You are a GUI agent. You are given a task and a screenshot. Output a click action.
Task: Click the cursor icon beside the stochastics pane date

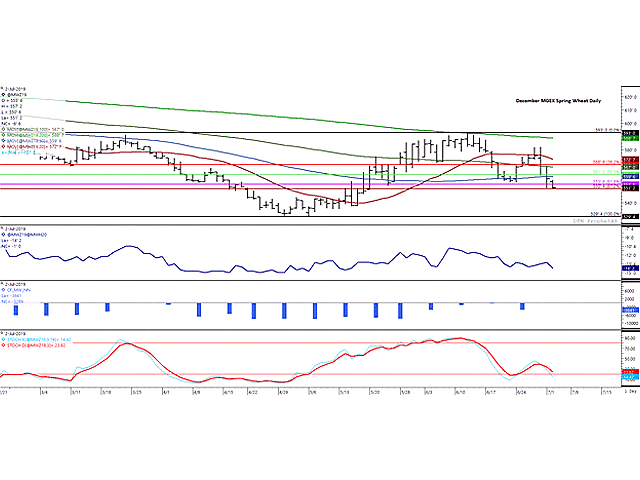pos(2,333)
